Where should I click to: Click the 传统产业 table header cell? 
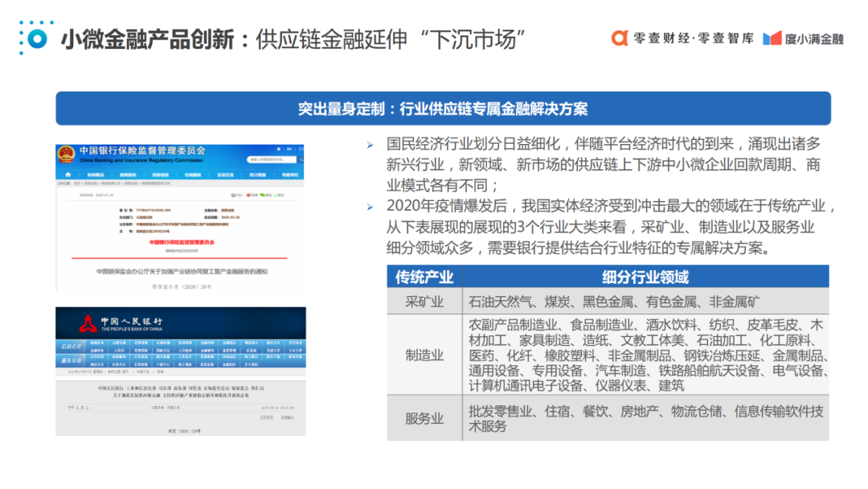pyautogui.click(x=424, y=277)
